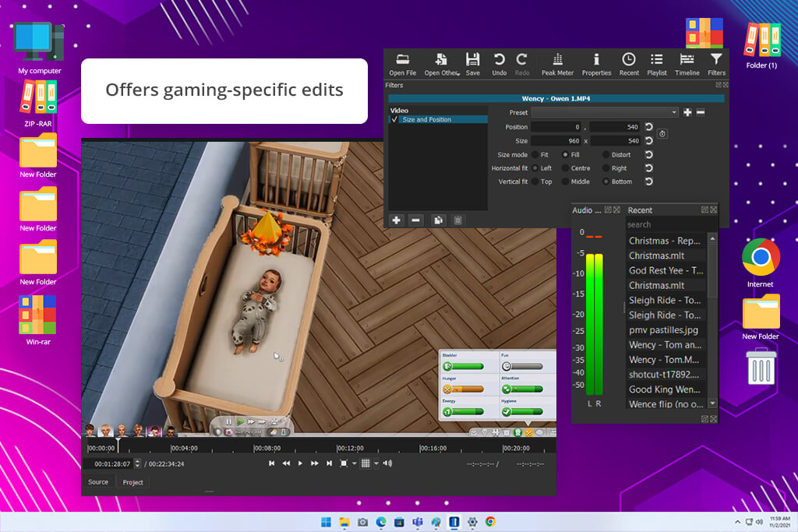Open the zoom level dropdown arrow

click(x=355, y=463)
